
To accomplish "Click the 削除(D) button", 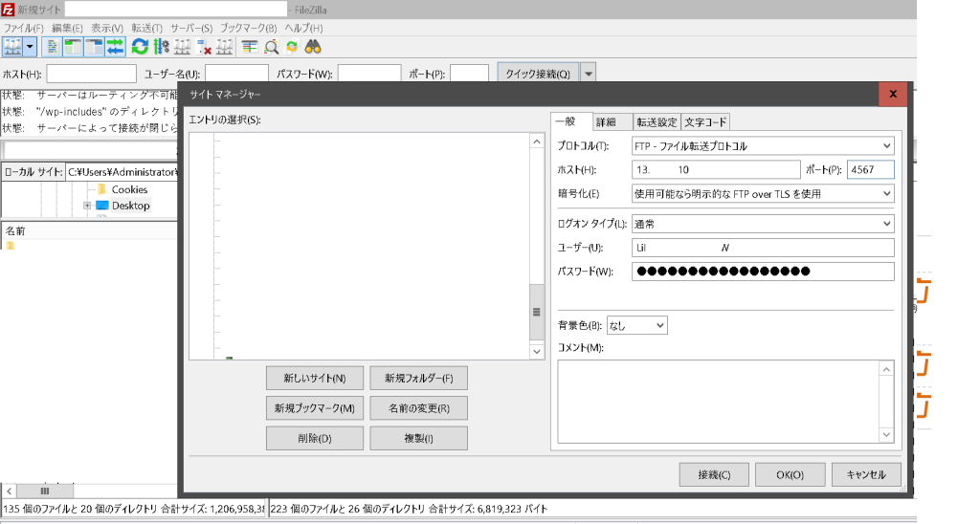I will [x=314, y=438].
